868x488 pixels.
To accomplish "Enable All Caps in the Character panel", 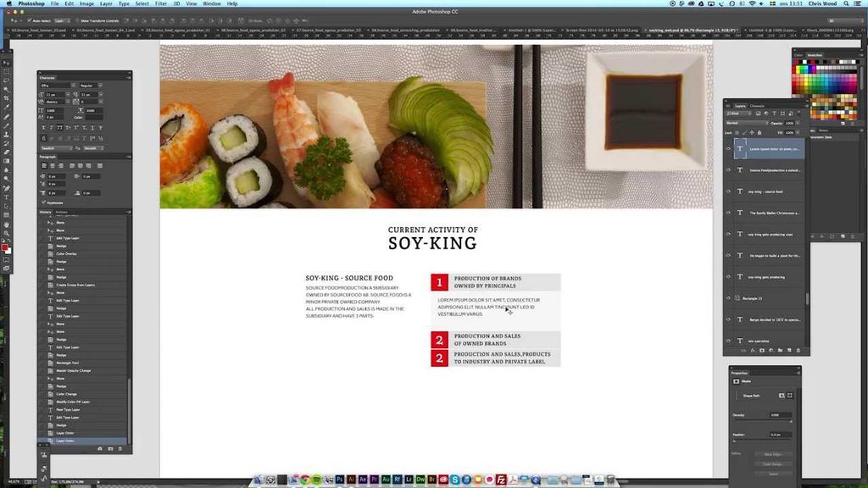I will (61, 127).
